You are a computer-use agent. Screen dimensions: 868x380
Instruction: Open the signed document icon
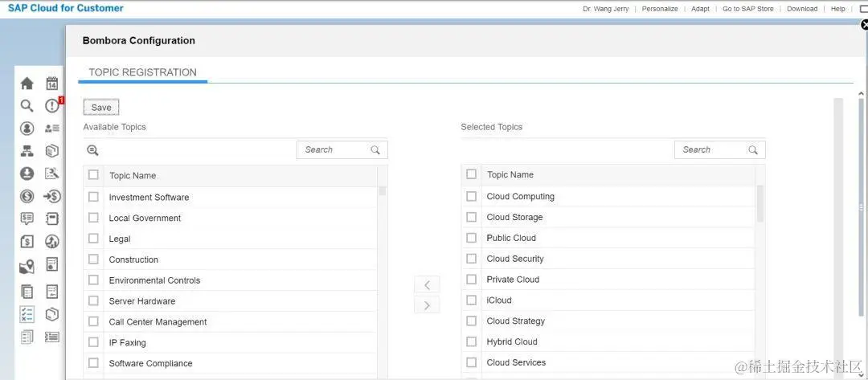pos(52,292)
